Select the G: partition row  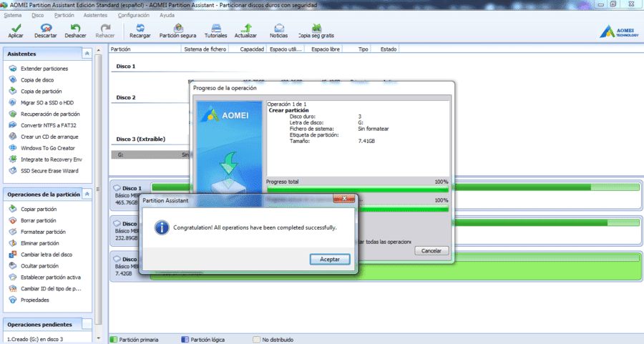(151, 154)
